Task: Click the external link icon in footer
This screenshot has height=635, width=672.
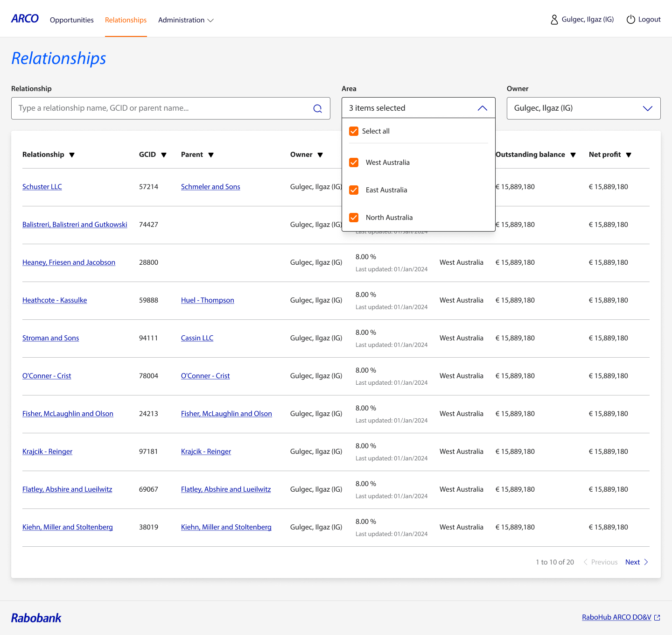Action: click(x=657, y=618)
